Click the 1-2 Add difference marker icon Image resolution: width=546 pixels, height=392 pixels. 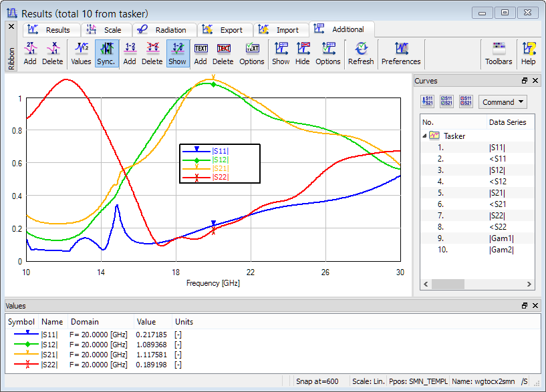[130, 53]
